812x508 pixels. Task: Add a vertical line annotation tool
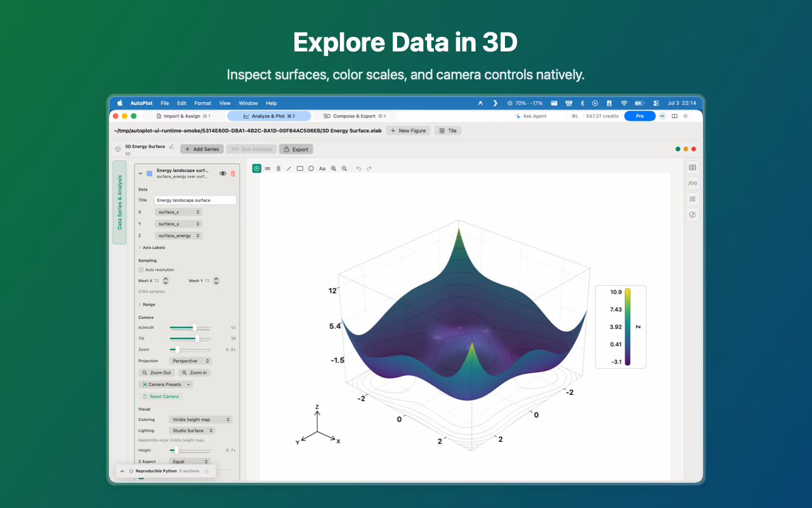tap(278, 168)
